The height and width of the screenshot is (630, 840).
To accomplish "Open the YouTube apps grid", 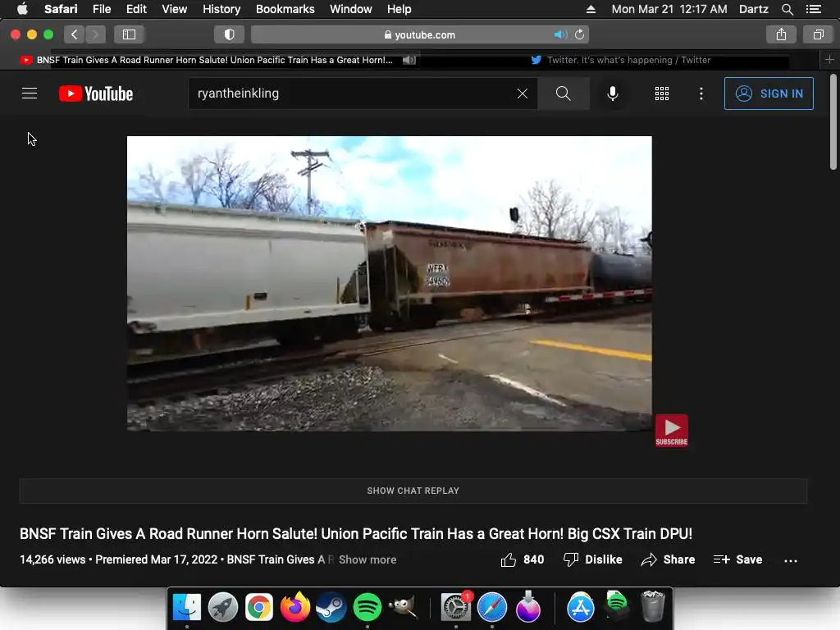I will click(x=662, y=94).
